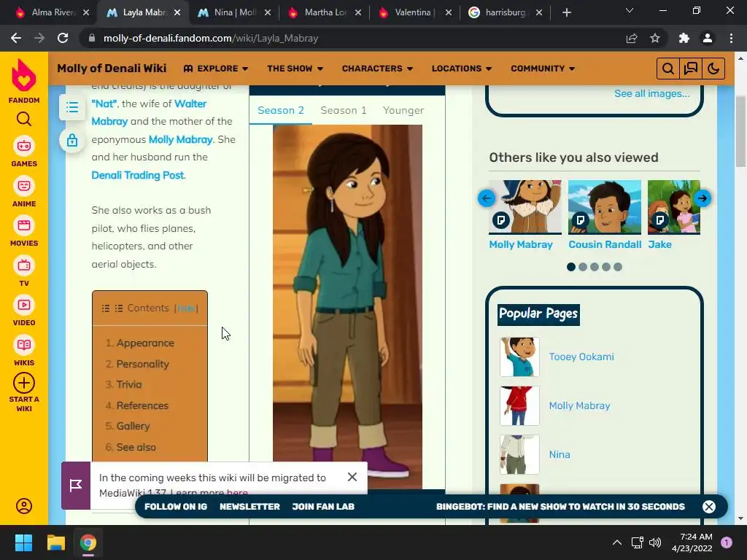
Task: Dismiss the MediaWiki migration notice
Action: (352, 477)
